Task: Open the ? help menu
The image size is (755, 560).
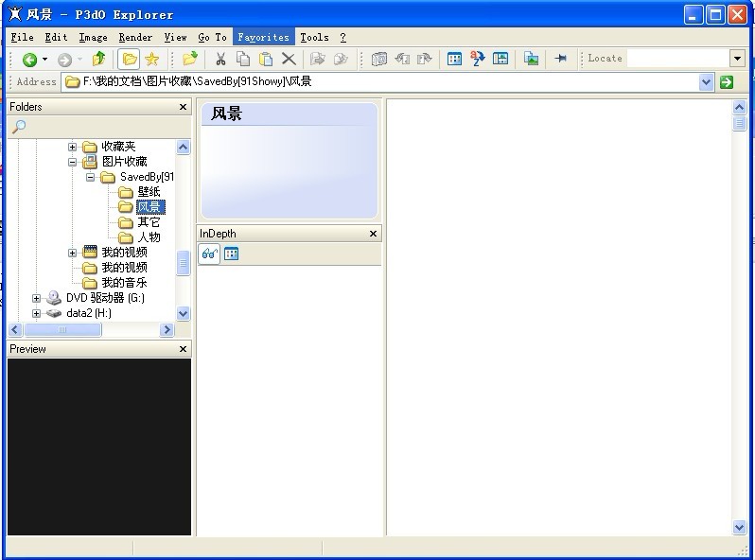Action: [x=342, y=37]
